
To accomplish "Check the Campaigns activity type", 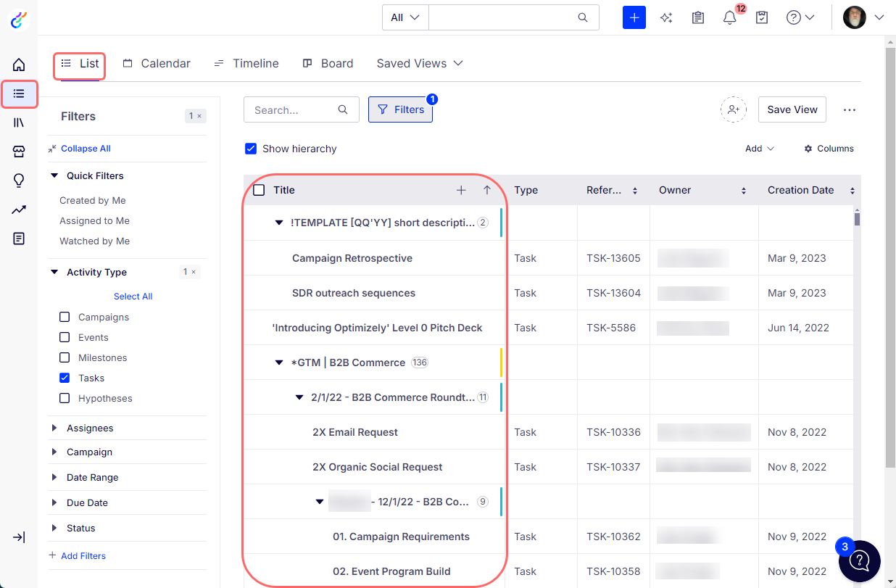I will [65, 317].
